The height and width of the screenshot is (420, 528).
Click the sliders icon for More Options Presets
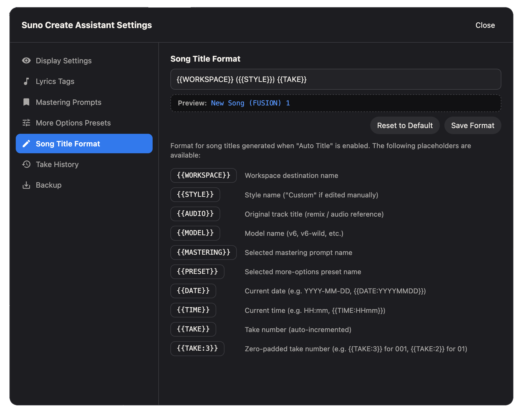(26, 123)
